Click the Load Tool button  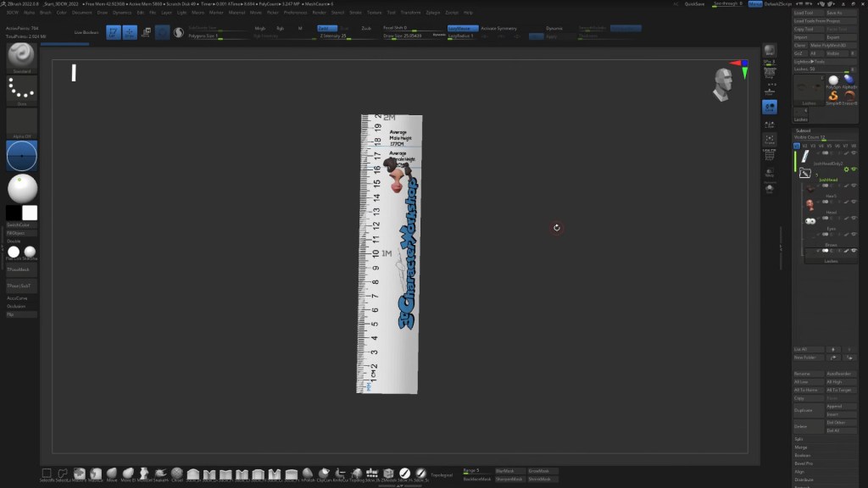coord(808,13)
